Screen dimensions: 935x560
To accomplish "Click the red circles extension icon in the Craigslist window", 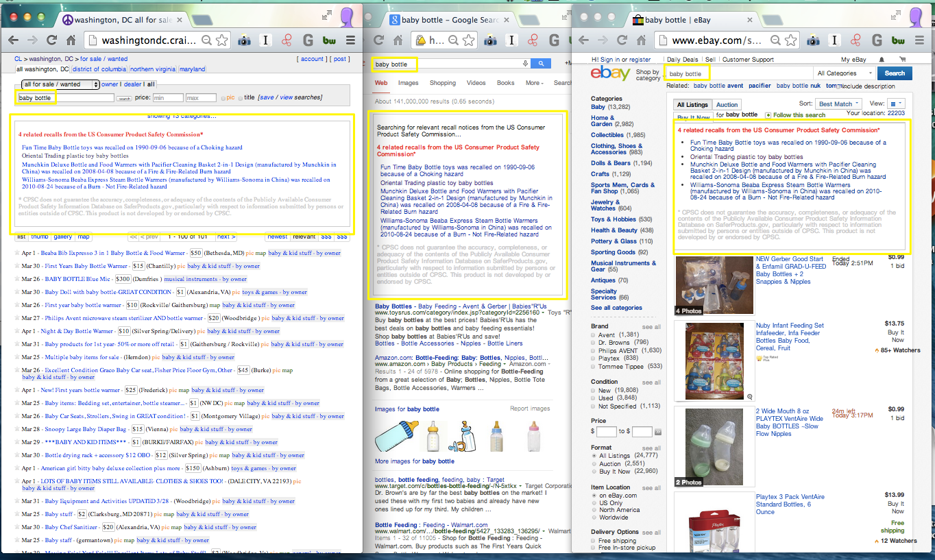I will click(x=287, y=41).
